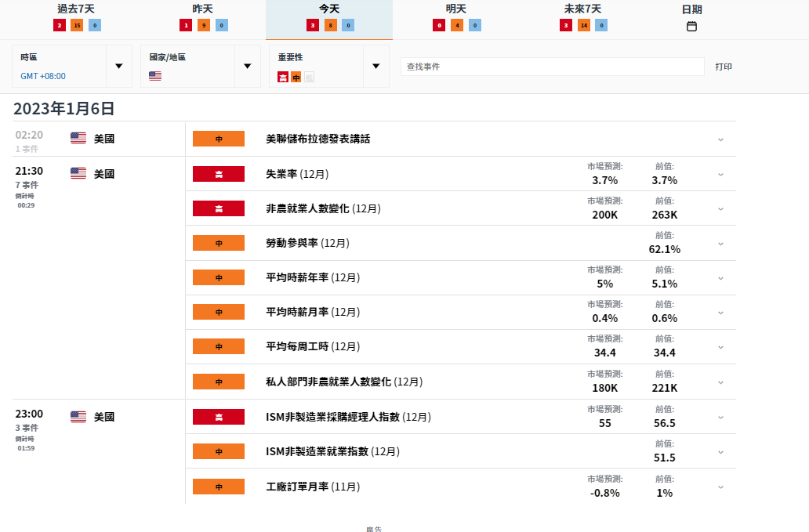The width and height of the screenshot is (809, 532).
Task: Click the 查找事件 search field
Action: pos(552,67)
